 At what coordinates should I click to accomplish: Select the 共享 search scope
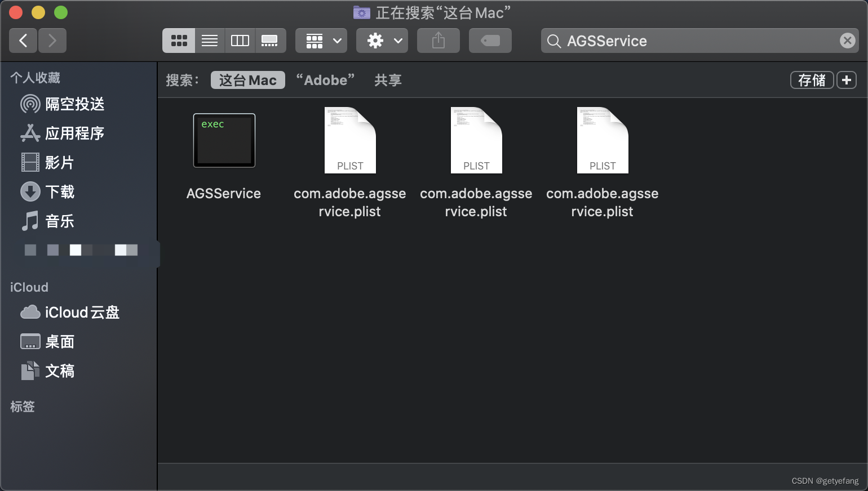coord(388,80)
